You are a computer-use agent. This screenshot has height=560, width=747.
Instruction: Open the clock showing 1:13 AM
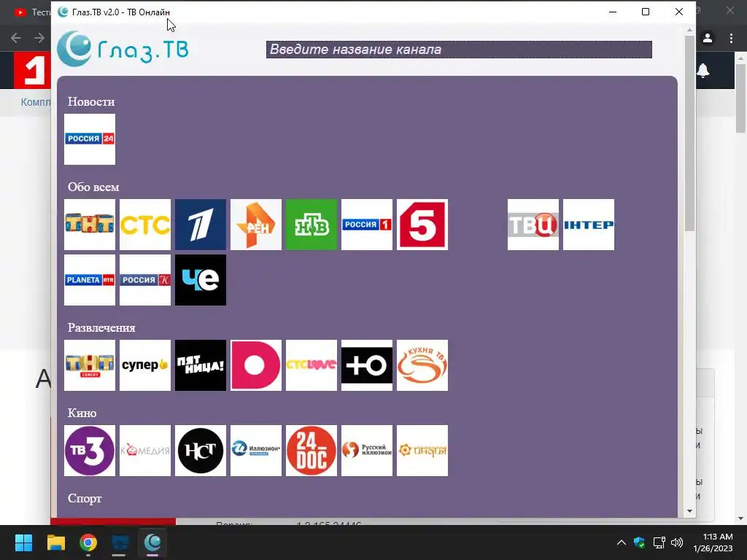713,542
